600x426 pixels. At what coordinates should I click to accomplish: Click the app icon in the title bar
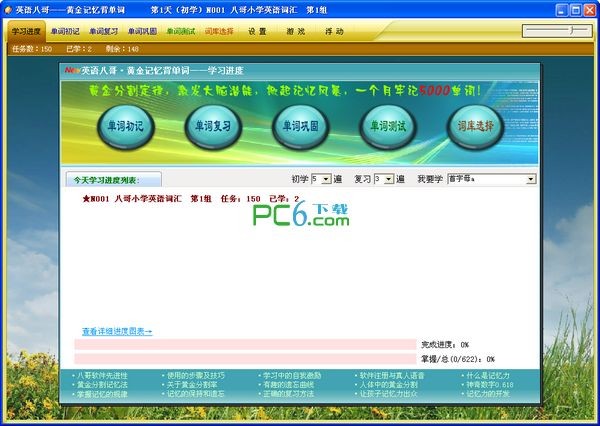click(8, 10)
